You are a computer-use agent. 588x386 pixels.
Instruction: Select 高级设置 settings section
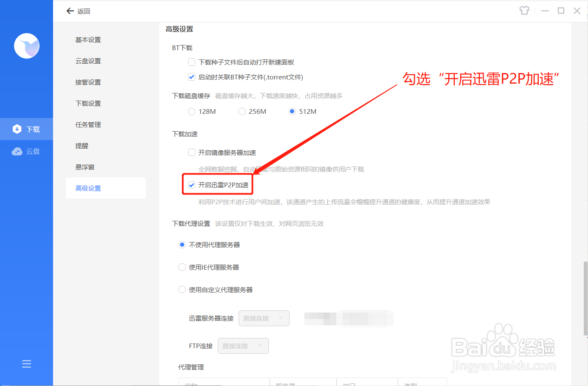pos(106,188)
